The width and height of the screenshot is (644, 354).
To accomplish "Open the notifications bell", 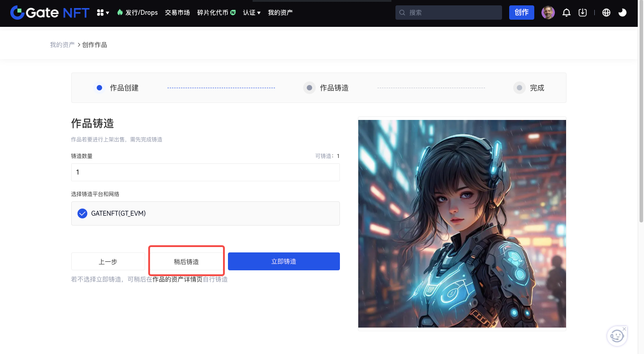I will pos(567,13).
